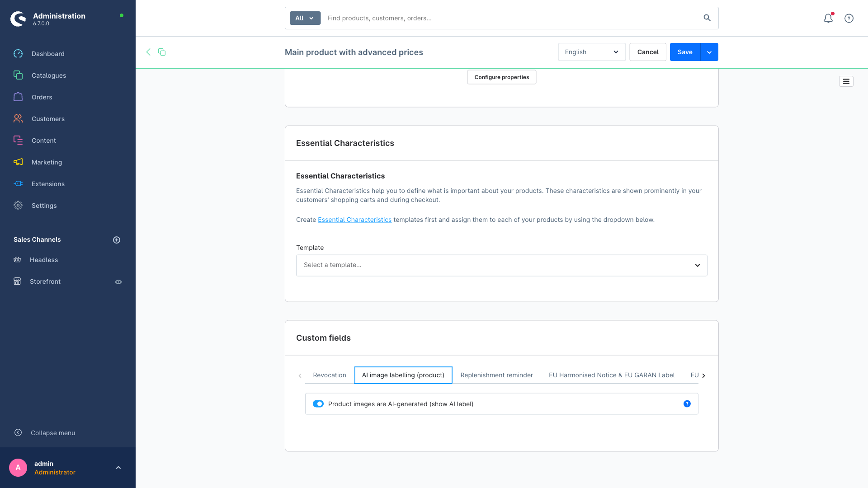Toggle Storefront visibility eye icon

[x=118, y=282]
